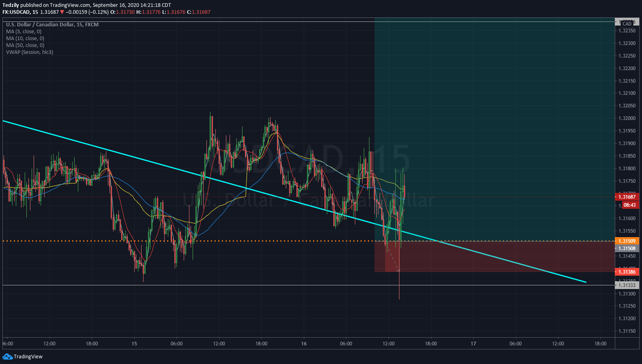The image size is (642, 364).
Task: Click the 08:43 bar countdown label
Action: point(629,205)
